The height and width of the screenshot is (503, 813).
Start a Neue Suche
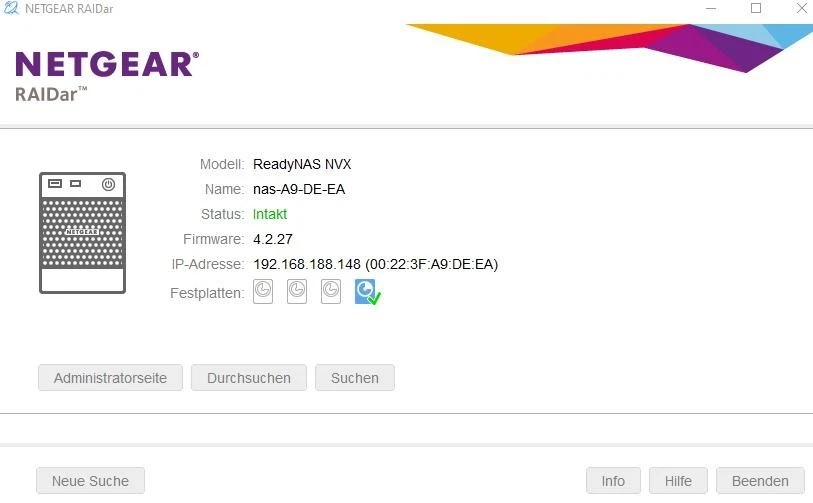[x=90, y=481]
